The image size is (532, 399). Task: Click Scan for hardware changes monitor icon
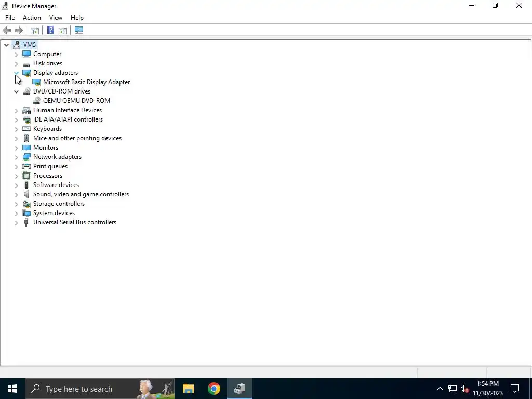tap(79, 31)
